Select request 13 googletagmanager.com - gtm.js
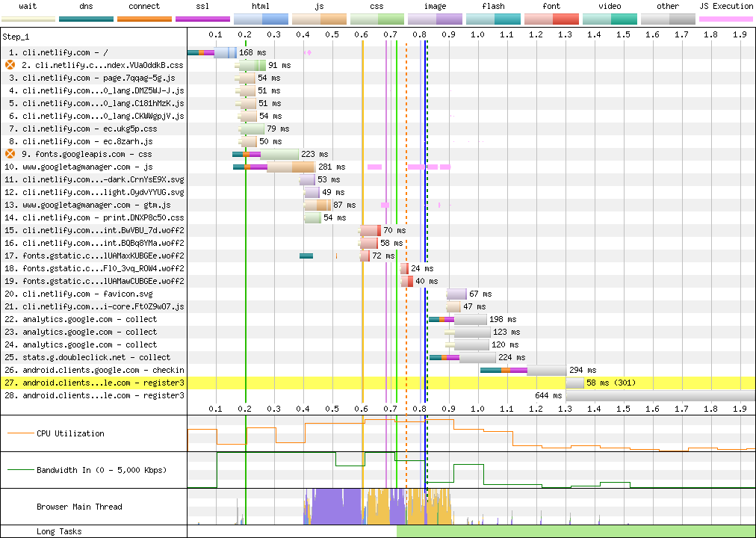This screenshot has width=756, height=538. (87, 205)
